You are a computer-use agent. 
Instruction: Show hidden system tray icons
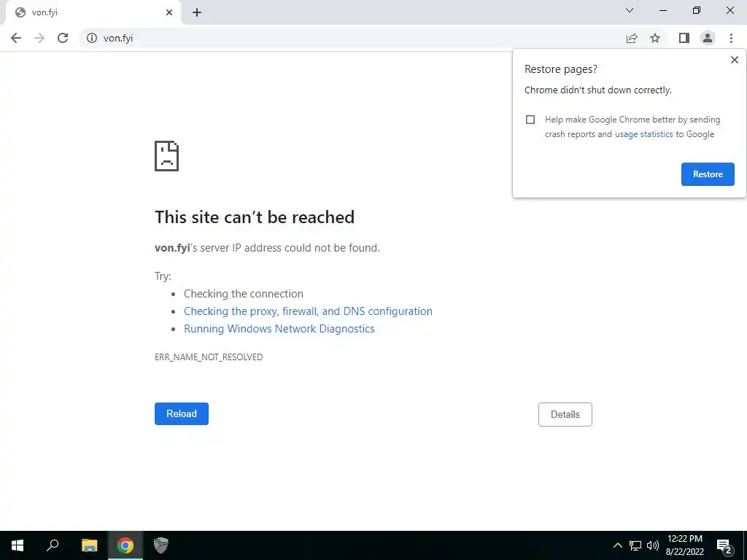click(617, 545)
